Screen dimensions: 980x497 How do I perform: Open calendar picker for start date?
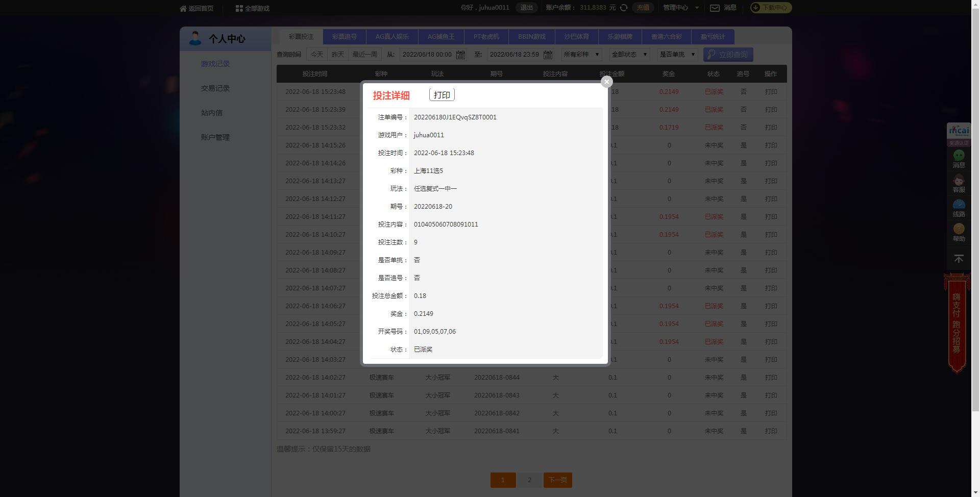(x=460, y=55)
